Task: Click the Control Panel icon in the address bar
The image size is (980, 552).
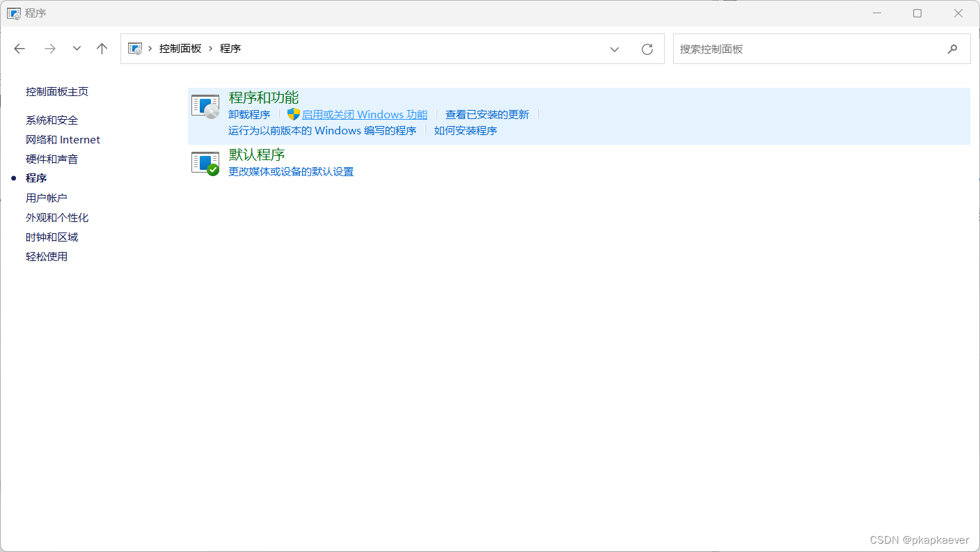Action: point(134,48)
